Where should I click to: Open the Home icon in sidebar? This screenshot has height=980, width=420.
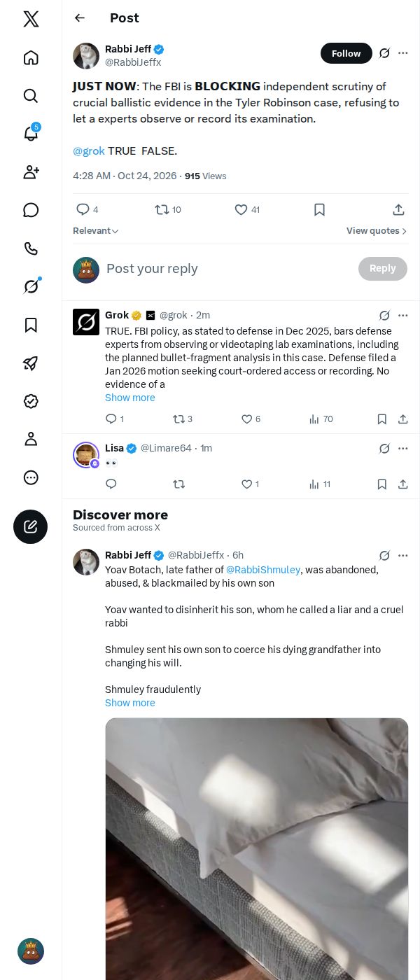tap(31, 57)
